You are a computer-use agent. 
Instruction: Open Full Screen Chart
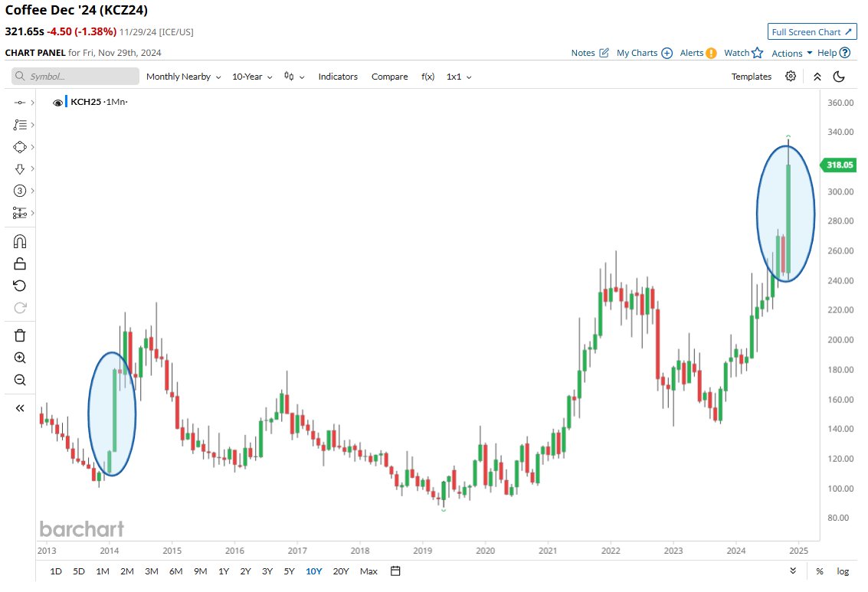[811, 32]
